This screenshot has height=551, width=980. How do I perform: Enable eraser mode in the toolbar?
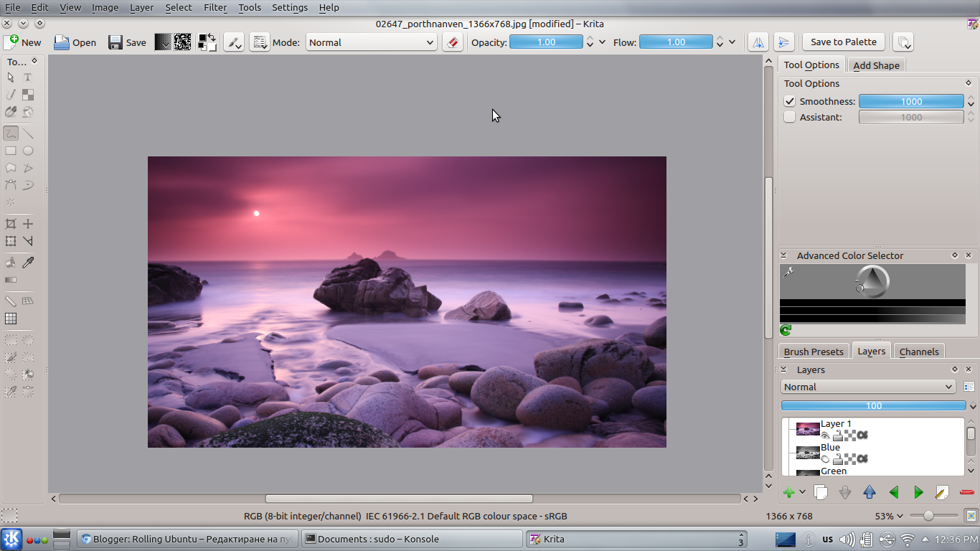tap(452, 42)
